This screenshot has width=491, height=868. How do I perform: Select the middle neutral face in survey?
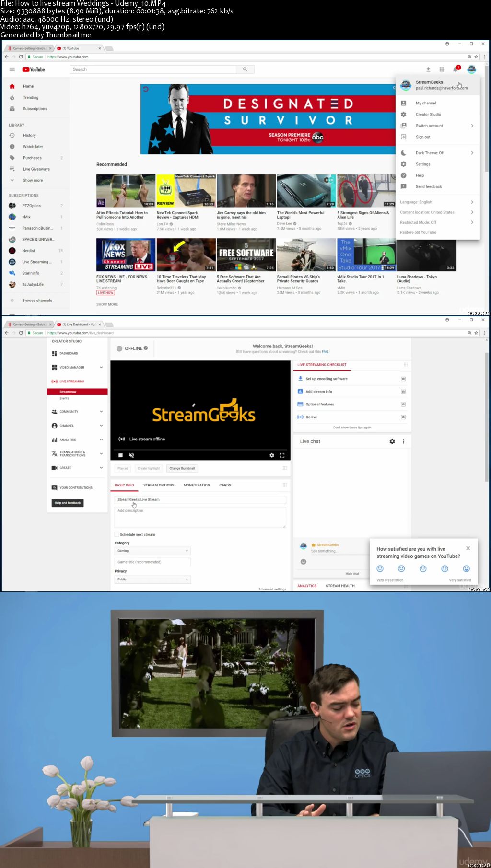423,569
